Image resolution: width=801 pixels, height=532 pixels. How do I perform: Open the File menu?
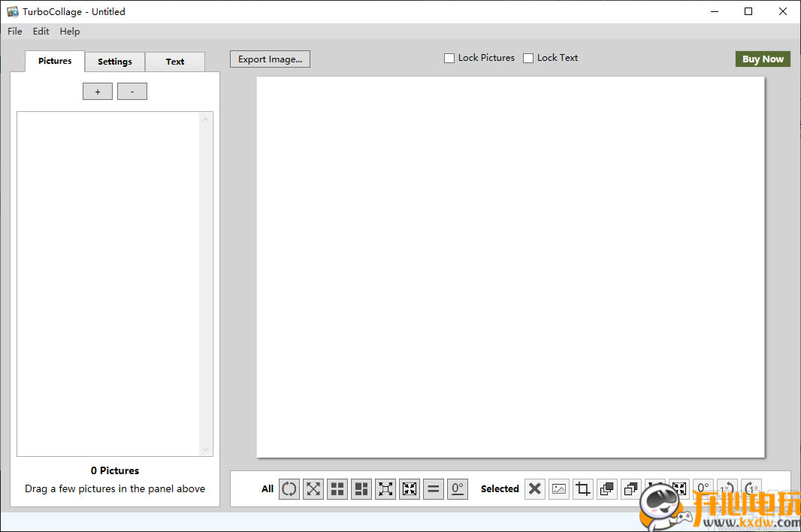[15, 32]
